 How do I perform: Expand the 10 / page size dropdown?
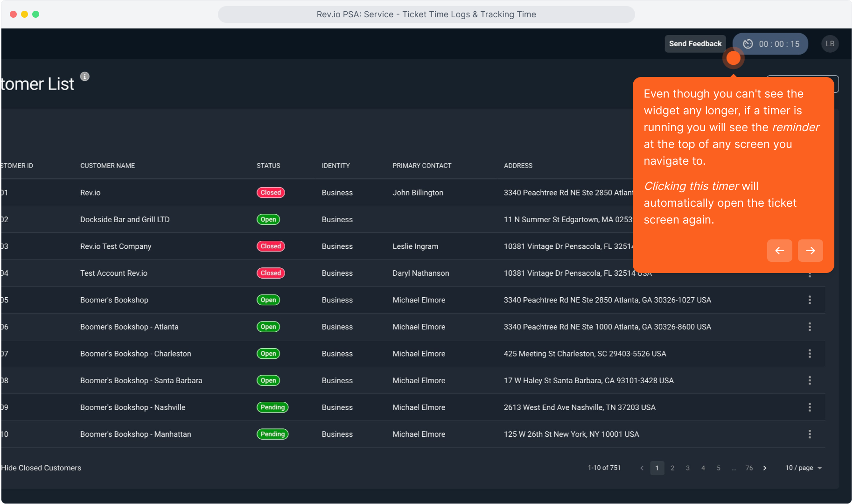(803, 468)
